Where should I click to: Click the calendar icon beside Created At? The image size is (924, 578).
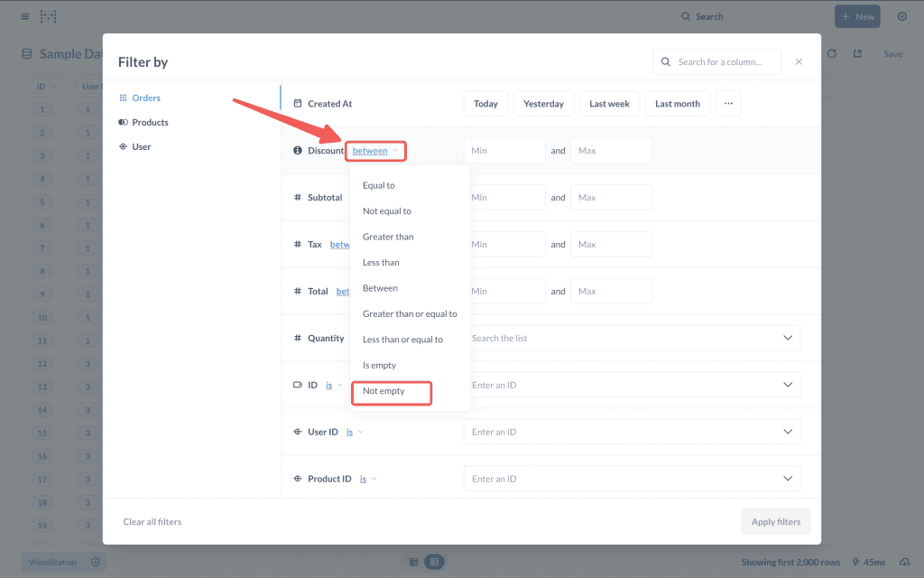(298, 104)
